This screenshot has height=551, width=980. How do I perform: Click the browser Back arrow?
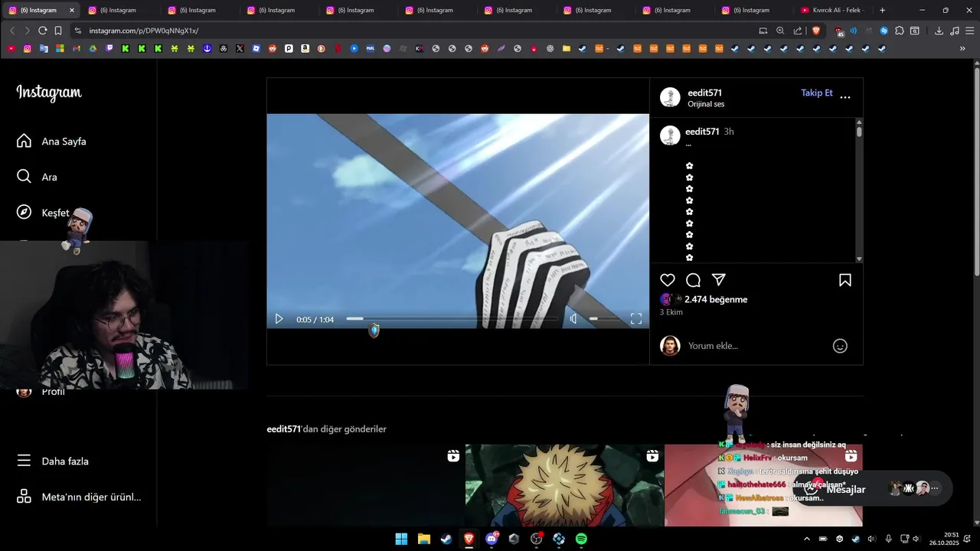coord(12,31)
